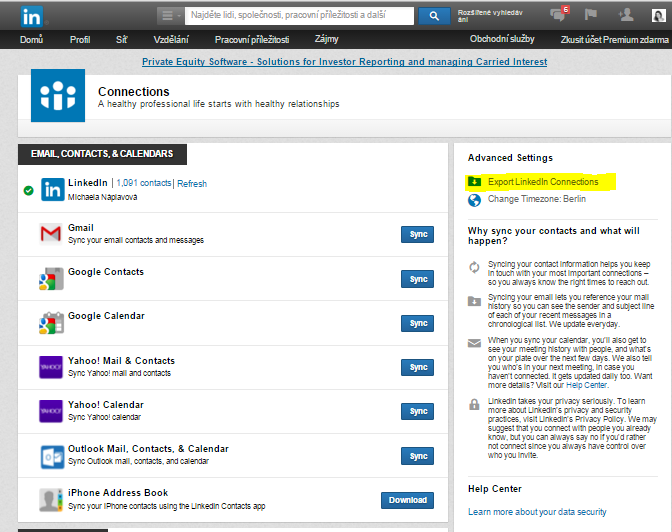Open the Profil menu item

tap(80, 40)
